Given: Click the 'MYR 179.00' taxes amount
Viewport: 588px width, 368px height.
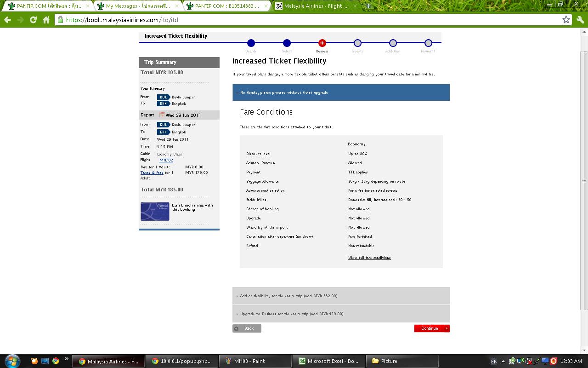Looking at the screenshot, I should (x=197, y=172).
